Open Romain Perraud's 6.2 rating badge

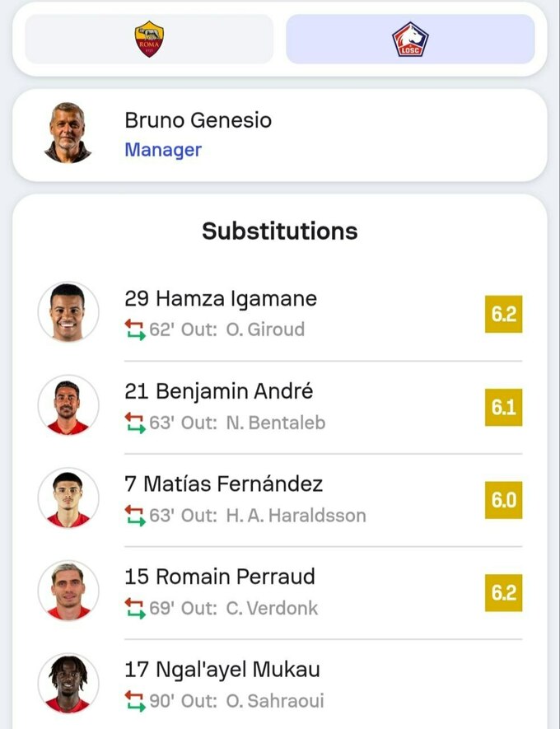point(503,592)
